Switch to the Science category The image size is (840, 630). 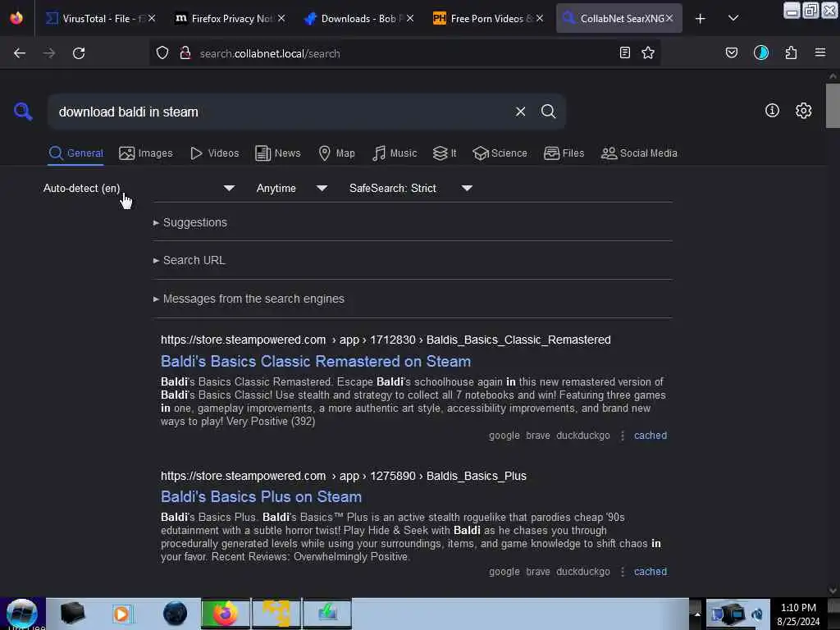pyautogui.click(x=500, y=153)
